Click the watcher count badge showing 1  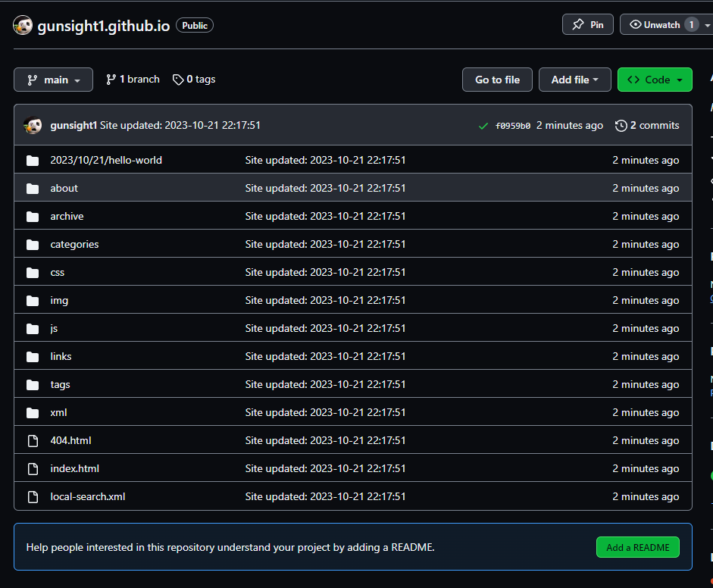[x=692, y=24]
